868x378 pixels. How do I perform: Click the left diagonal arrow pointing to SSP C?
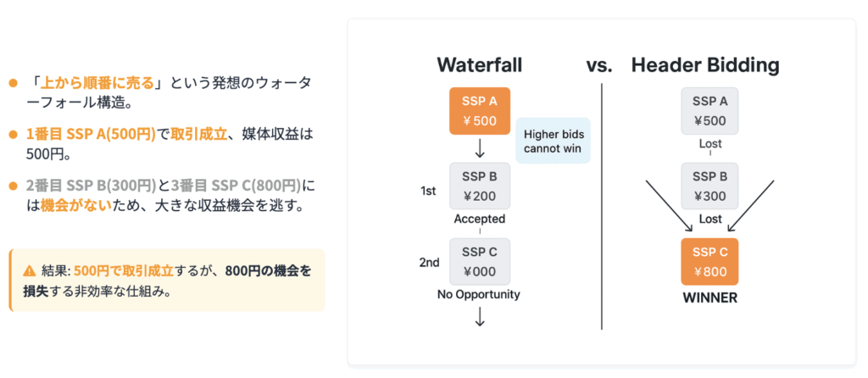665,203
